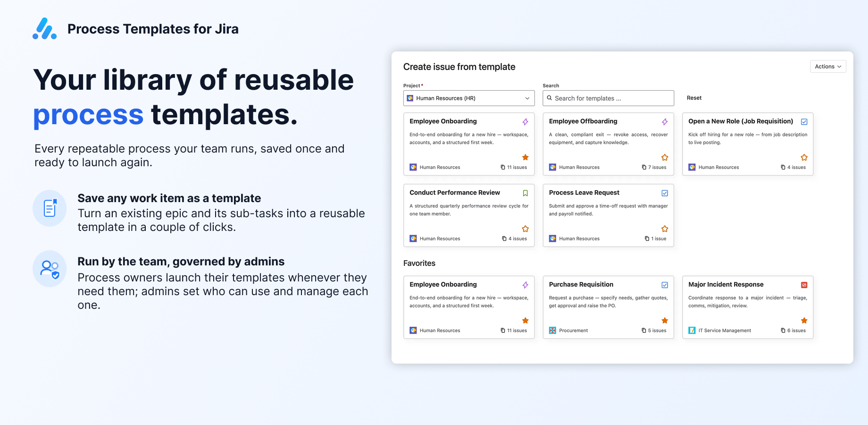Unfavorite Purchase Requisition via the star
Screen dimensions: 868x425
click(665, 321)
